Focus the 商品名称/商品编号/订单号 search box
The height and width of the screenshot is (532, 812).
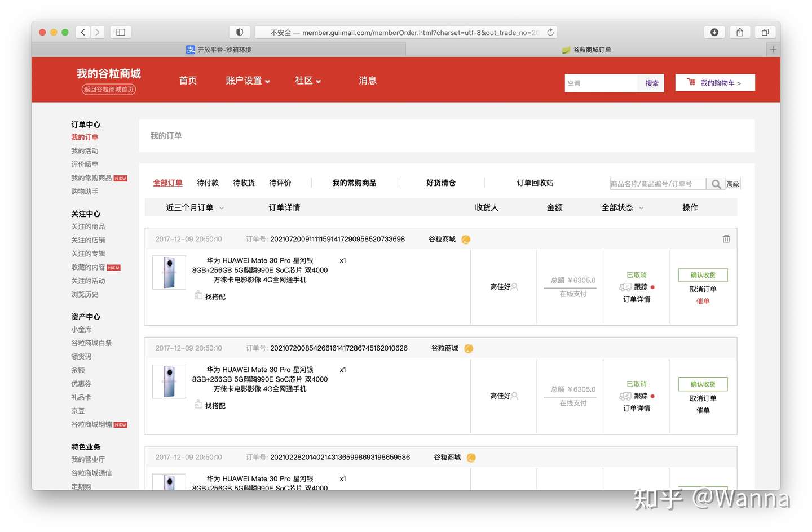click(x=657, y=184)
